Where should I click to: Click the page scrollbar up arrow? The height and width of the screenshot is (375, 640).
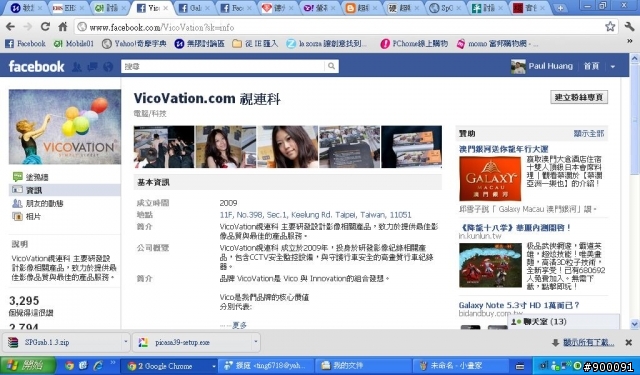point(635,58)
